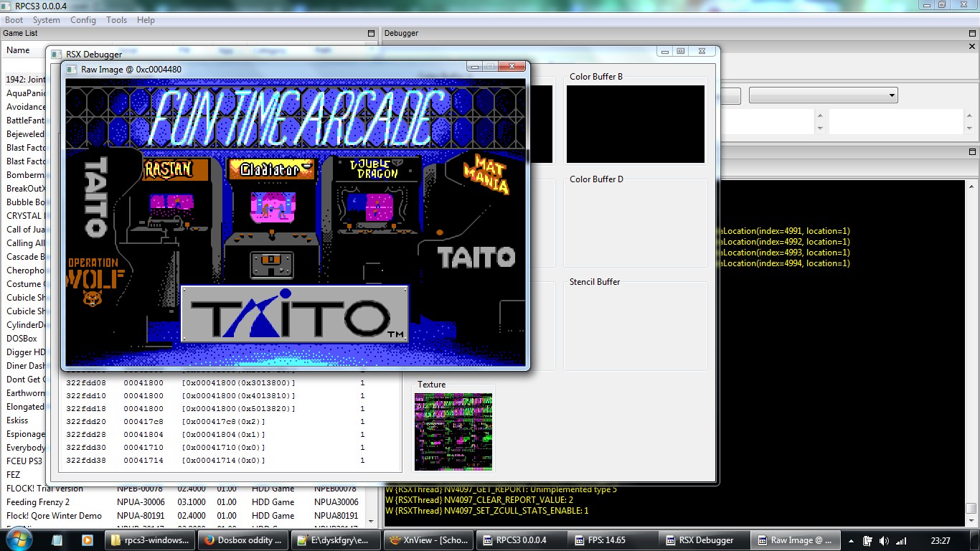
Task: Close the Raw Image window
Action: (x=512, y=67)
